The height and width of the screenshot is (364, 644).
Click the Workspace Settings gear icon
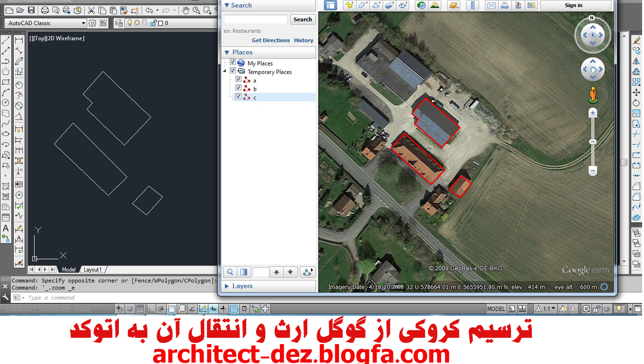pyautogui.click(x=92, y=23)
